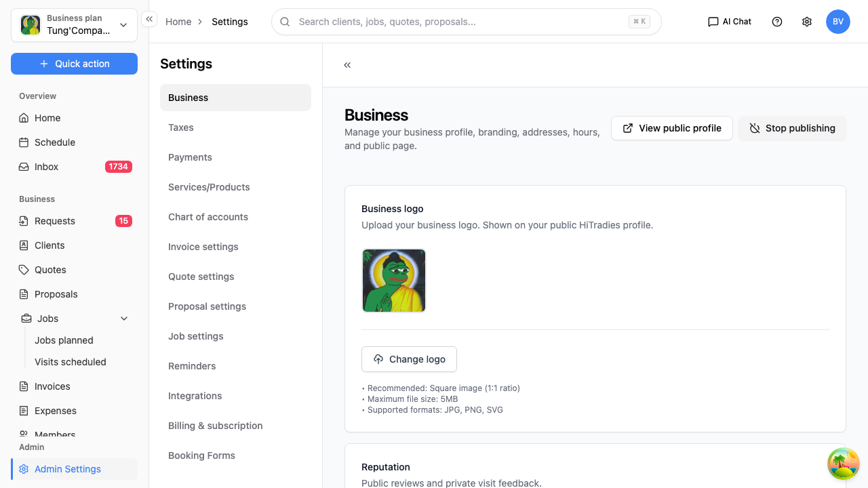The height and width of the screenshot is (488, 868).
Task: Open Reminders settings section
Action: (235, 366)
